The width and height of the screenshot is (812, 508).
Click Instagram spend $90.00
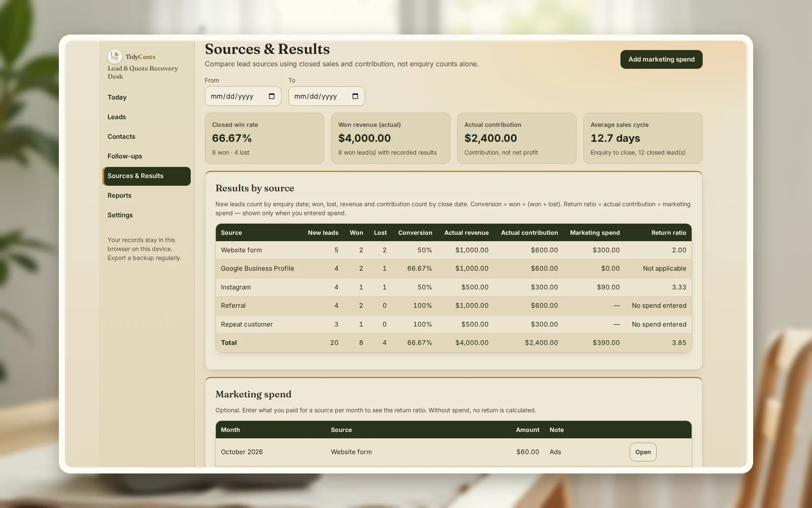pos(608,288)
